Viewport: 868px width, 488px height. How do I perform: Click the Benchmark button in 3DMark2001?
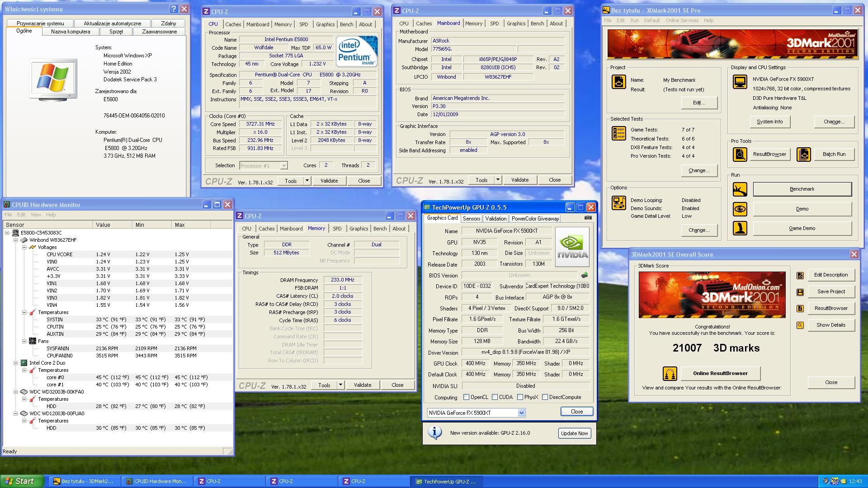coord(802,189)
